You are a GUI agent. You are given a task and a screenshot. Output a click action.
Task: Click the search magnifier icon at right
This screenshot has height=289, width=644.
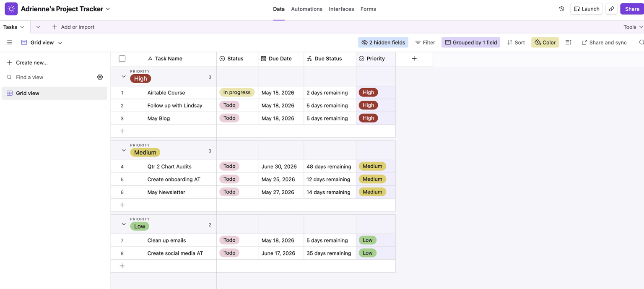[641, 42]
